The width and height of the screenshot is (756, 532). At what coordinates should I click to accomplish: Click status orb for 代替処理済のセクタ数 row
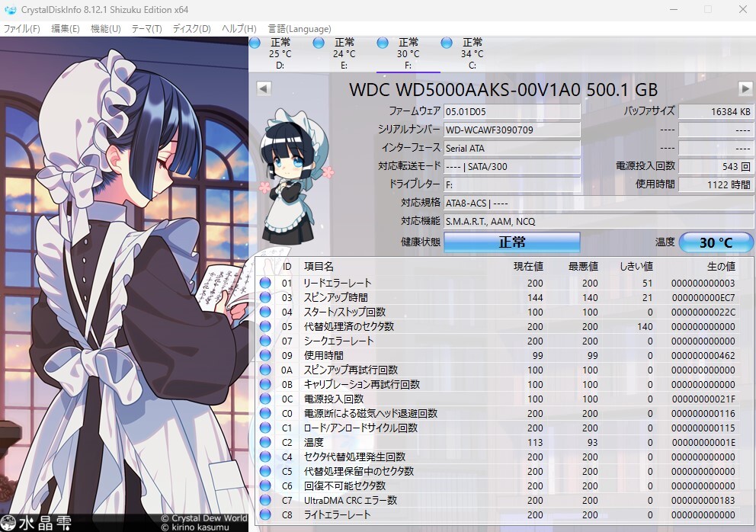(x=265, y=326)
